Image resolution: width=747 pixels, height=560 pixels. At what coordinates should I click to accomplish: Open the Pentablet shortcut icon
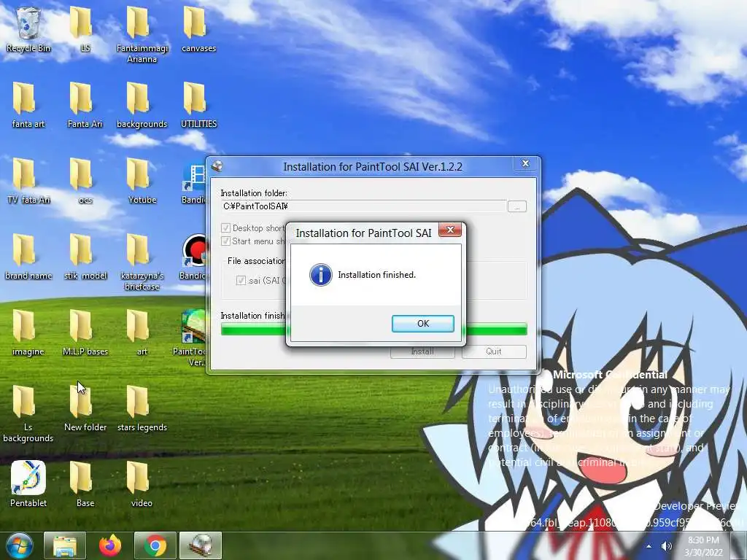[28, 483]
